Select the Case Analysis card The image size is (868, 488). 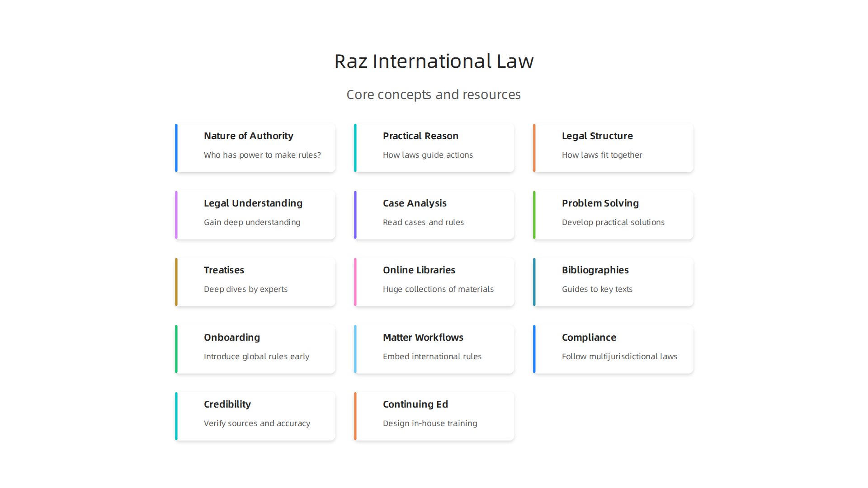[434, 215]
